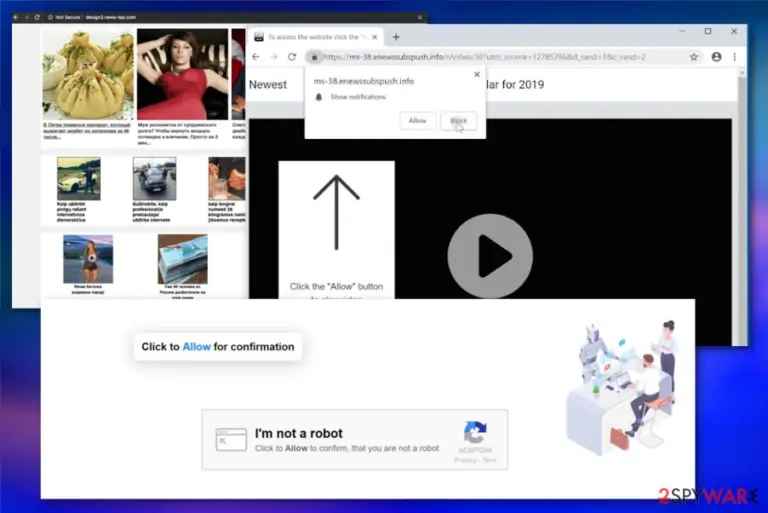Close the notification permission popup
768x513 pixels.
477,74
